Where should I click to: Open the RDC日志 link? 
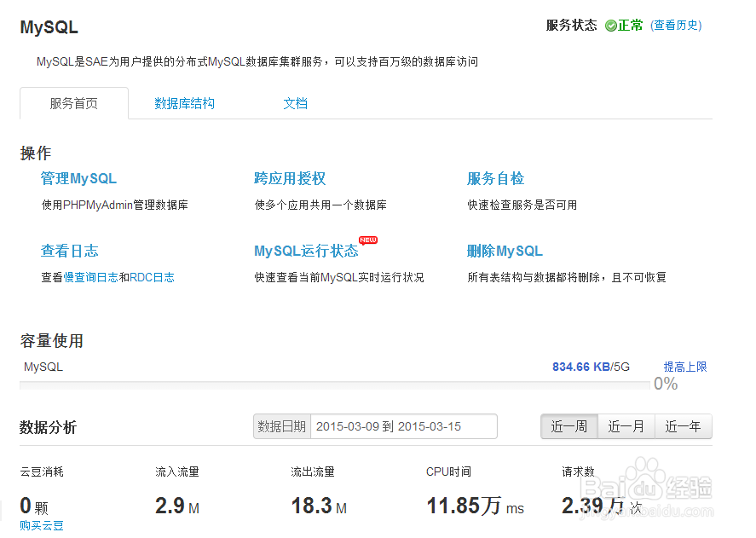pos(152,277)
